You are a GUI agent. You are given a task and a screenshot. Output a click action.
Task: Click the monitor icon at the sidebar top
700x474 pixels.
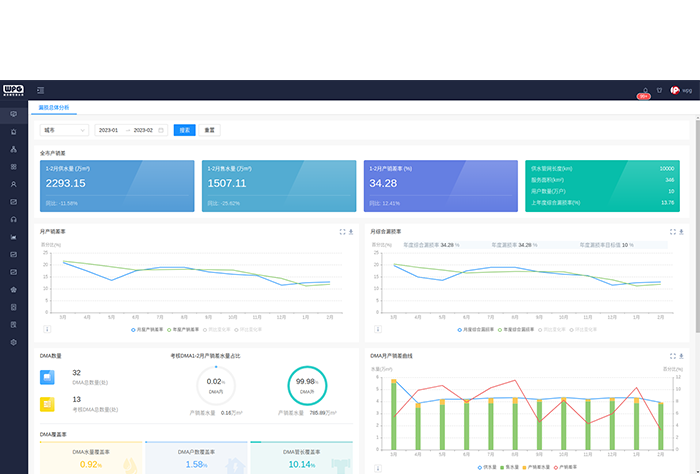point(13,114)
